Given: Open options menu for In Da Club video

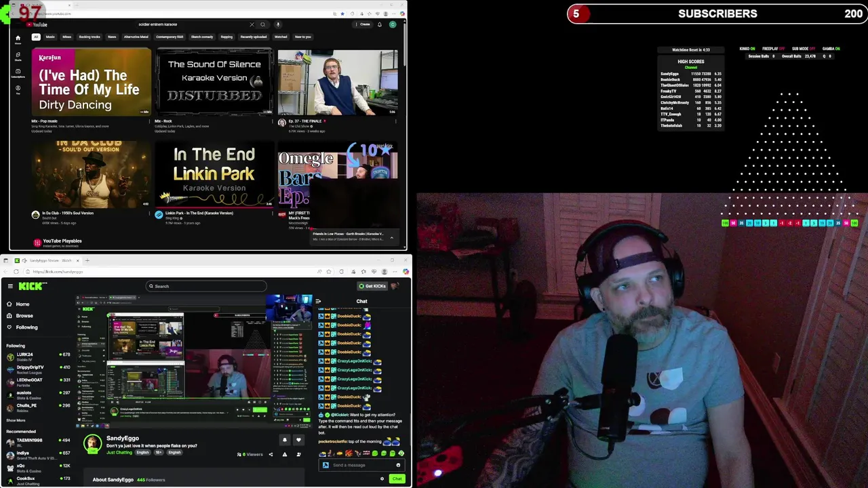Looking at the screenshot, I should click(x=149, y=213).
